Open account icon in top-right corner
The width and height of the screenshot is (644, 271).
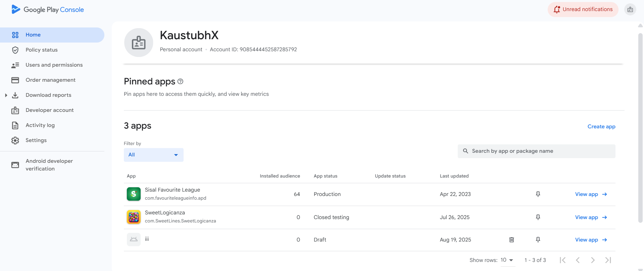tap(630, 10)
